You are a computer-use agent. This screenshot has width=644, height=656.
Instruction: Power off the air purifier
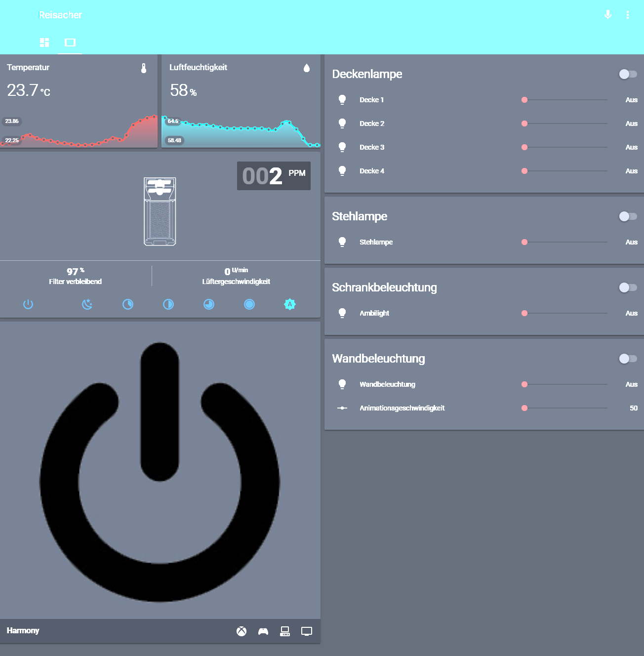point(28,304)
